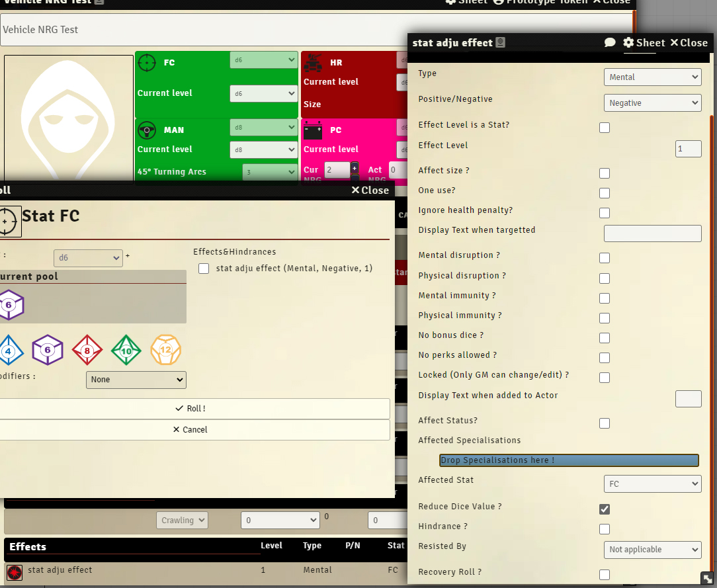Add the blue d4 die to pool
717x588 pixels.
point(7,351)
